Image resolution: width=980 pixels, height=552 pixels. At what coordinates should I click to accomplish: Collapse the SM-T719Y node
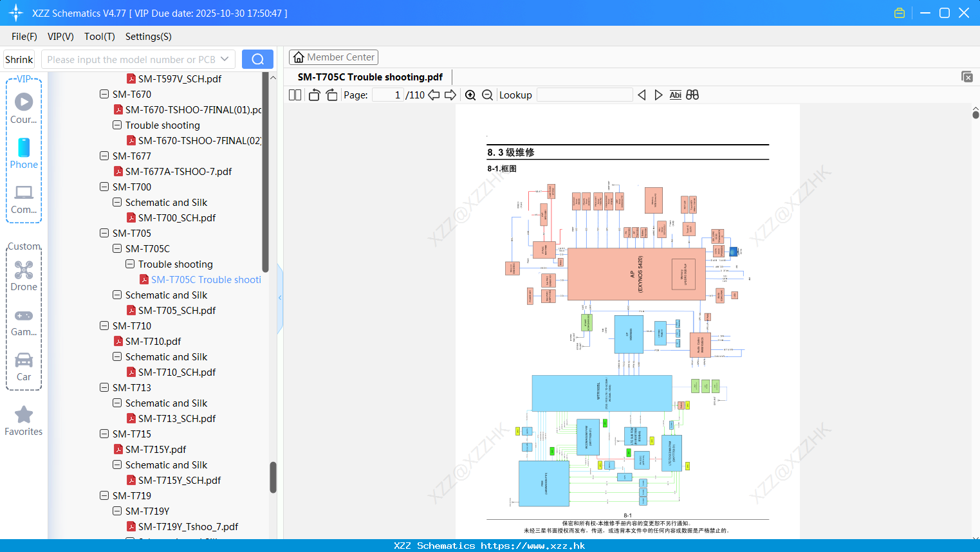[x=117, y=511]
